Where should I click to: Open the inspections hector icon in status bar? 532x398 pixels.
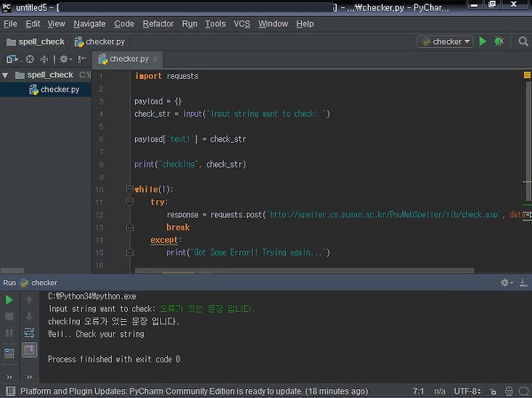(509, 391)
